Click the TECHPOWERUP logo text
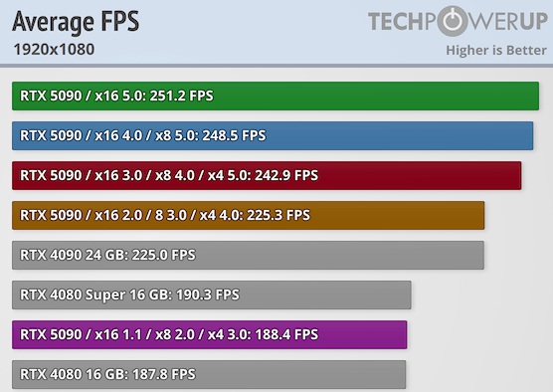The image size is (553, 392). pos(458,21)
